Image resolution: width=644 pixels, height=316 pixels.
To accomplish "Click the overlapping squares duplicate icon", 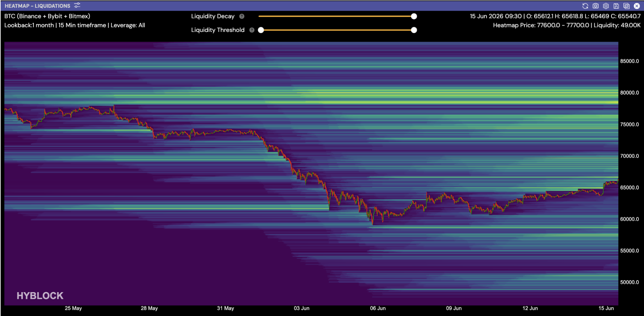I will click(627, 6).
